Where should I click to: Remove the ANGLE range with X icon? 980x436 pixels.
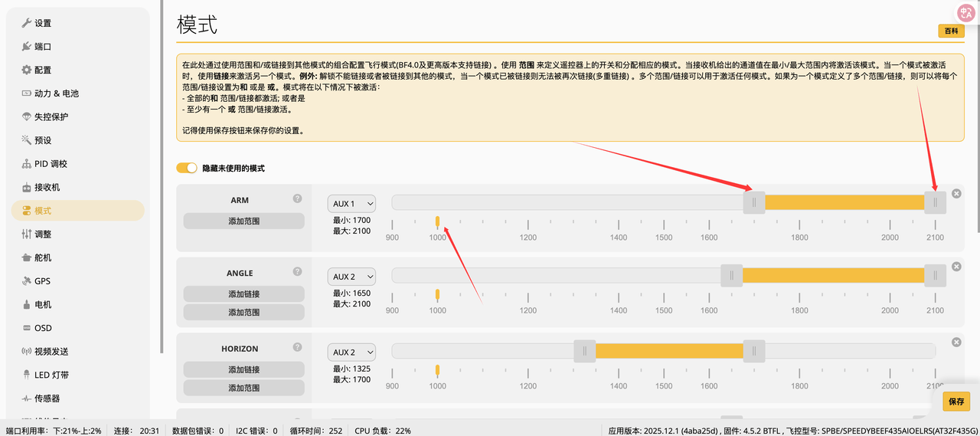click(x=956, y=267)
